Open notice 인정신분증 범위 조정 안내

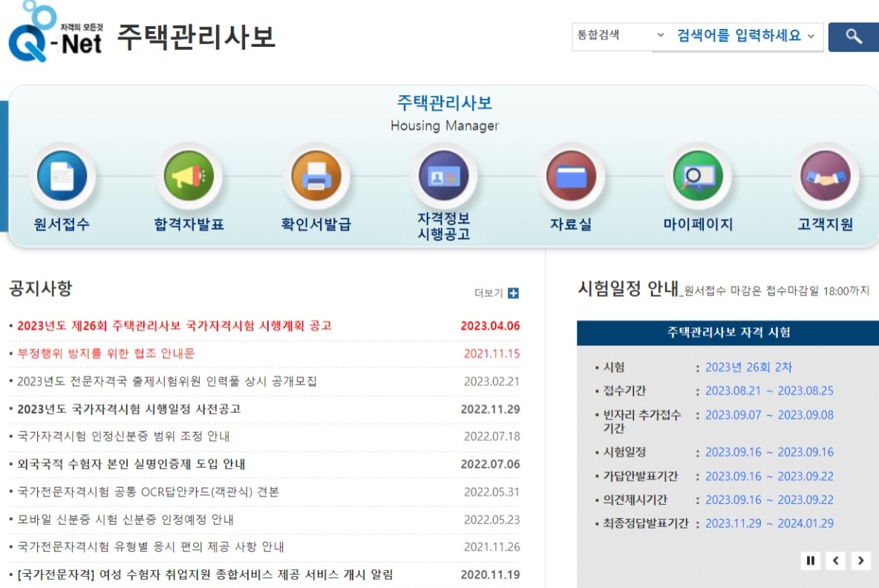[123, 436]
